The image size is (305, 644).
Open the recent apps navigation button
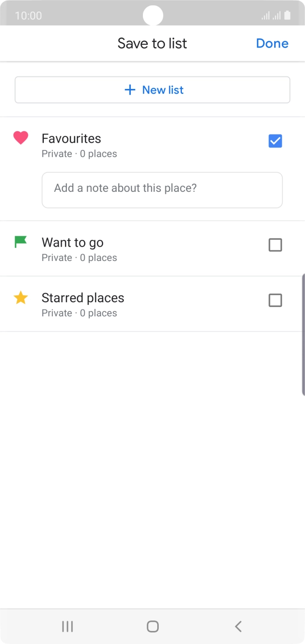67,626
